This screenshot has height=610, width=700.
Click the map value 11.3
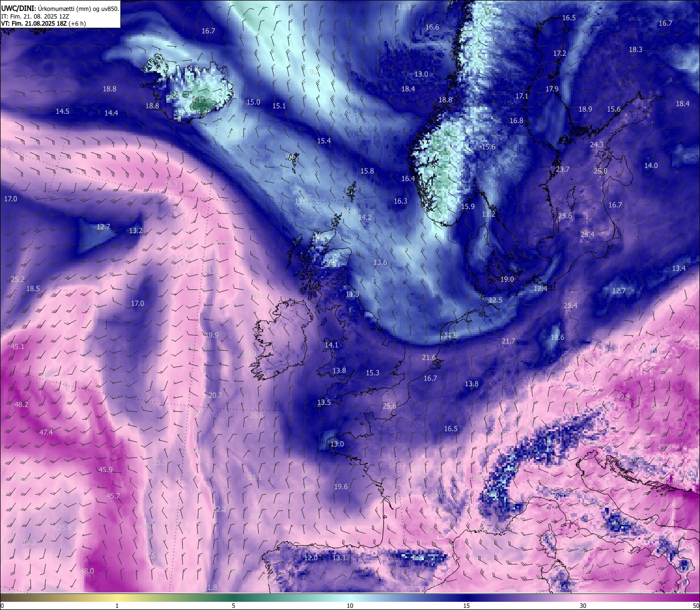point(352,294)
